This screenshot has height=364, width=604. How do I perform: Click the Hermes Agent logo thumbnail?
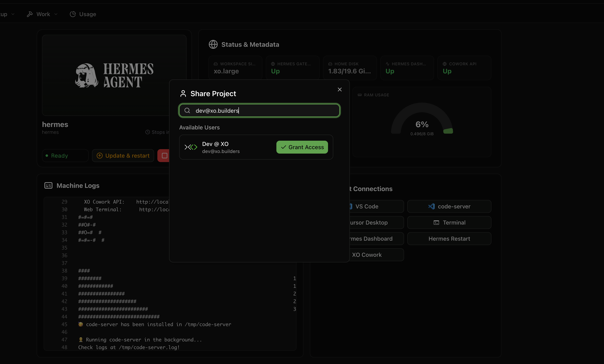114,75
